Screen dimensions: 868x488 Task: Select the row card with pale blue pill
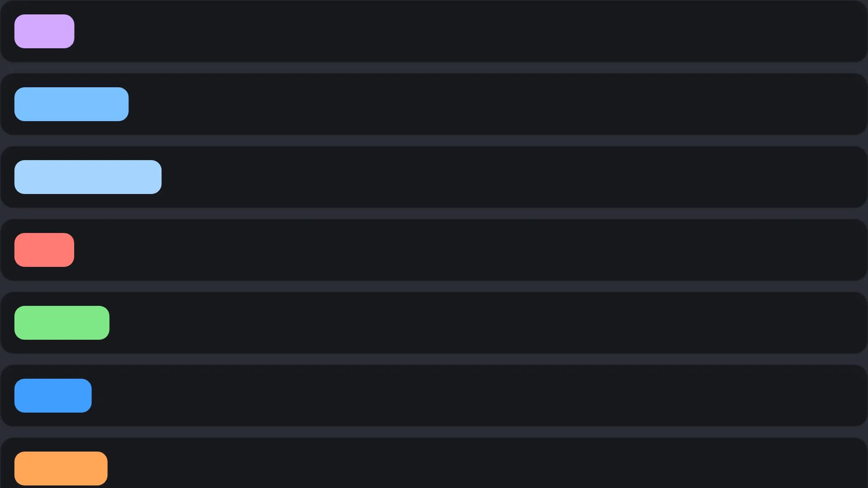434,177
